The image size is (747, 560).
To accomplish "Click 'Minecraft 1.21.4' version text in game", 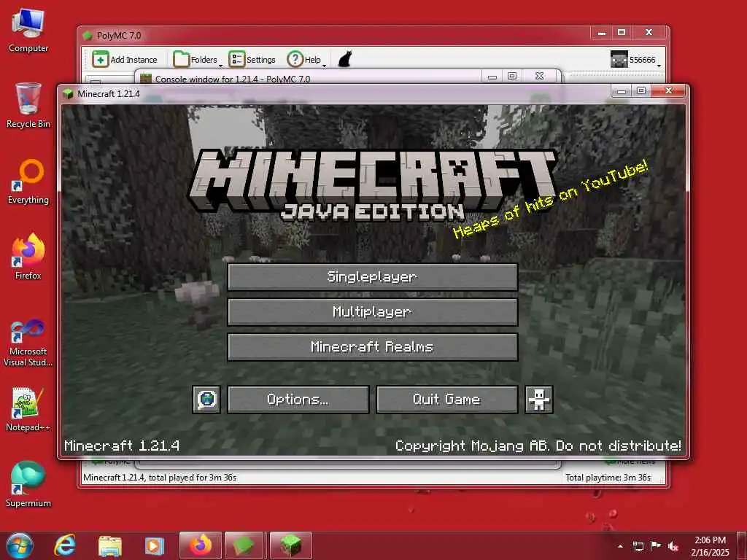I will click(122, 446).
